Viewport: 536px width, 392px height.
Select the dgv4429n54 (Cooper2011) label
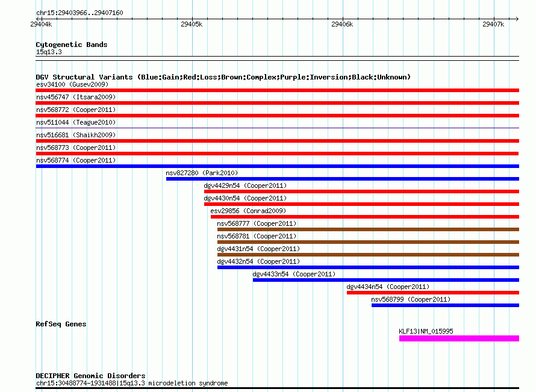coord(245,185)
